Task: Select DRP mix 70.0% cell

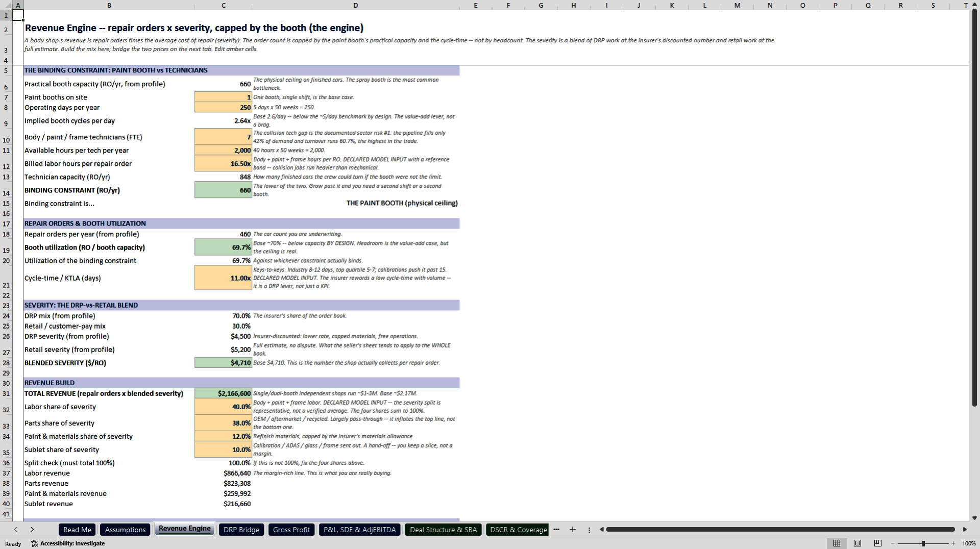Action: point(224,316)
